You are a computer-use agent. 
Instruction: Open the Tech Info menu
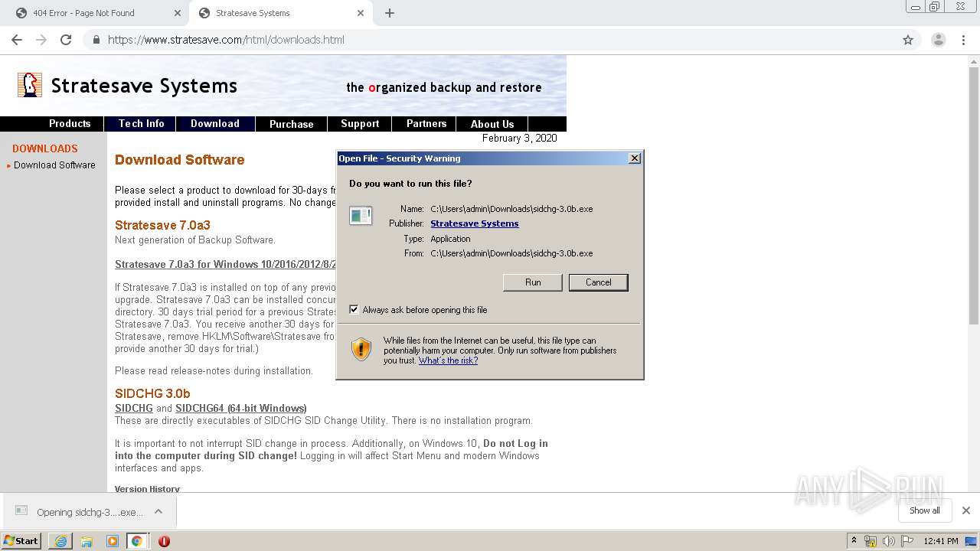pos(141,123)
